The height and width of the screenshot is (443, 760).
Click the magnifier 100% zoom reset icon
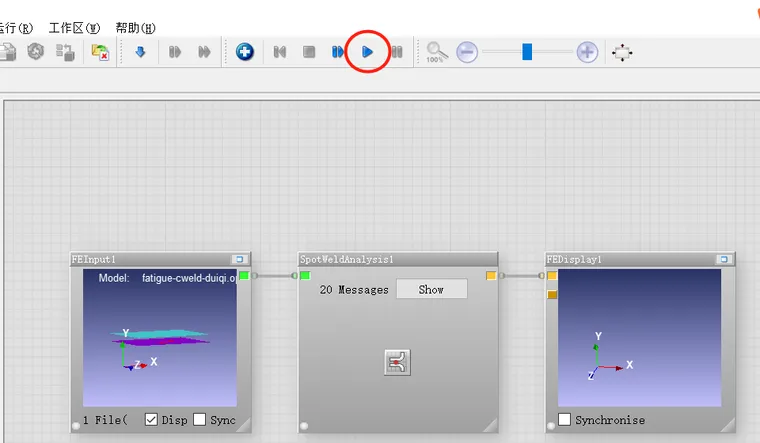[x=436, y=52]
